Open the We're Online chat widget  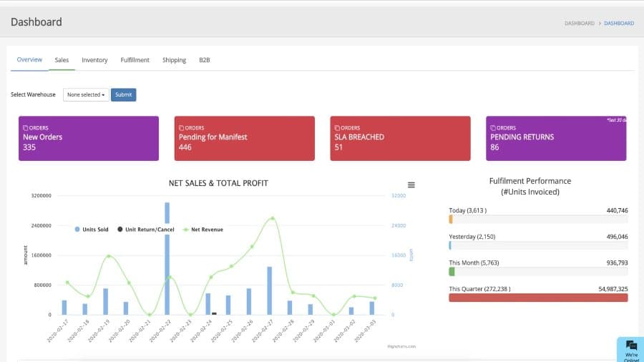(x=631, y=350)
